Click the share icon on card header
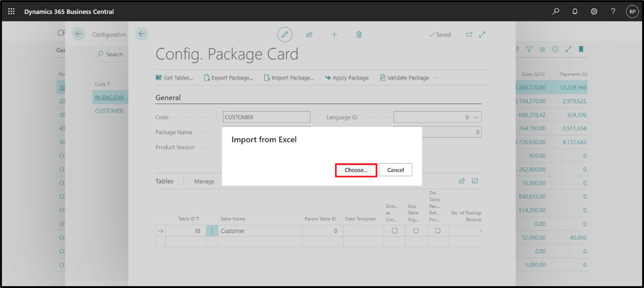The width and height of the screenshot is (644, 288). point(309,34)
